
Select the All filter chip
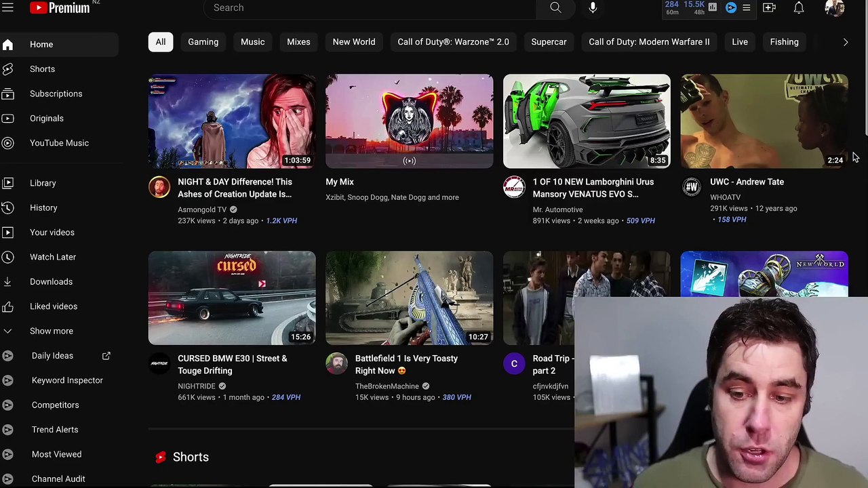[x=161, y=42]
